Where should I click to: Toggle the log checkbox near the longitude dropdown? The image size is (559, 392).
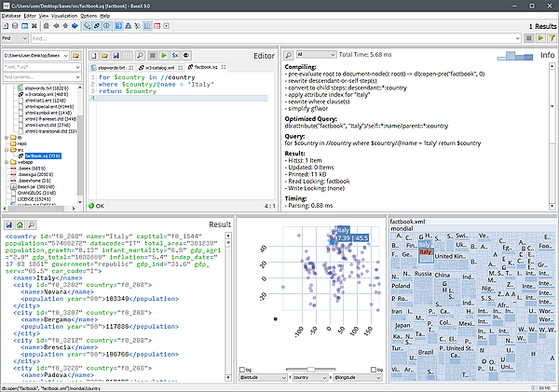(x=375, y=370)
